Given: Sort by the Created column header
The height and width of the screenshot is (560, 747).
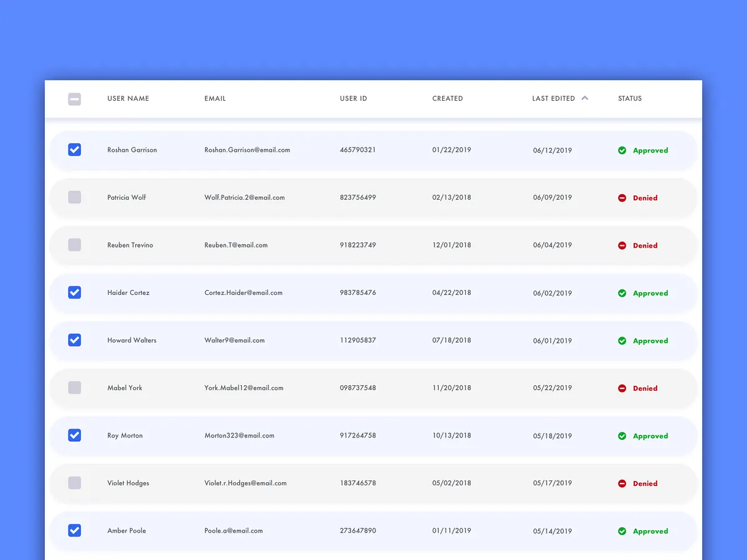Looking at the screenshot, I should [x=448, y=98].
